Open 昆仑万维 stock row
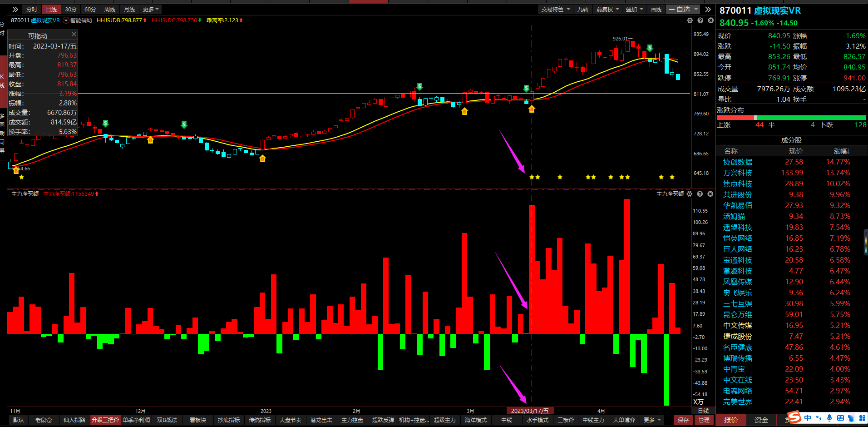Image resolution: width=868 pixels, height=427 pixels. point(792,314)
